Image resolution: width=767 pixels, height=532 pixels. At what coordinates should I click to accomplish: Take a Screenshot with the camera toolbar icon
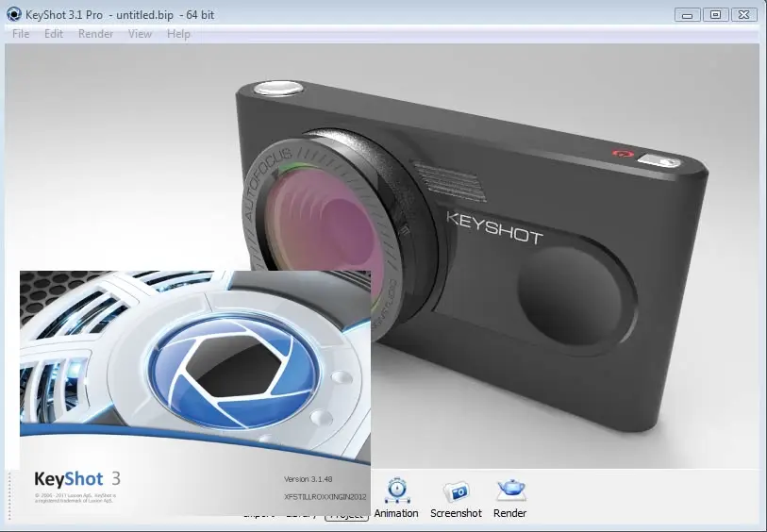tap(456, 498)
